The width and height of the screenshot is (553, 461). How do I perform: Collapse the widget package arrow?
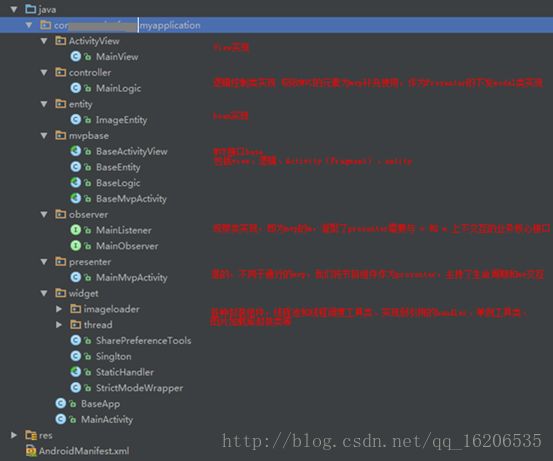pyautogui.click(x=44, y=293)
